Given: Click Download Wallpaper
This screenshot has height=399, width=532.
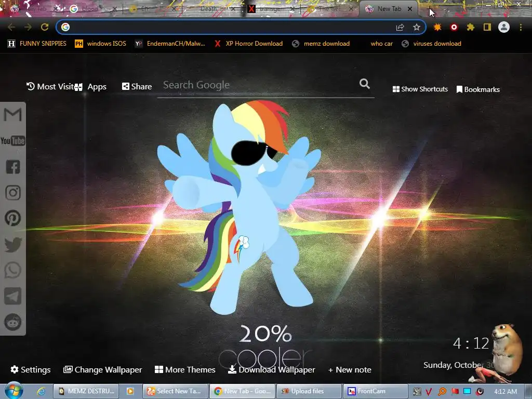Looking at the screenshot, I should pyautogui.click(x=271, y=369).
